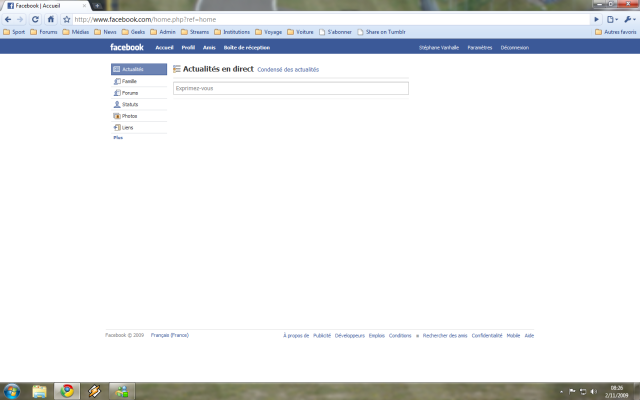Open the Chrome page menu icon
This screenshot has height=400, width=640.
click(612, 19)
